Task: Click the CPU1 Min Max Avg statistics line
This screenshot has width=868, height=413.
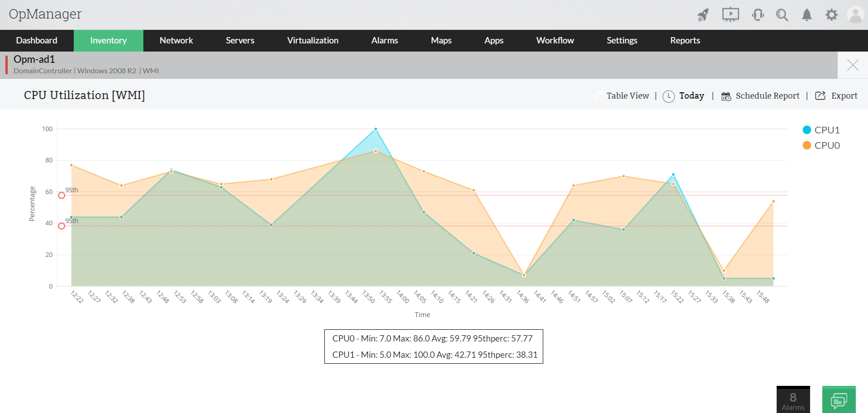Action: tap(435, 355)
